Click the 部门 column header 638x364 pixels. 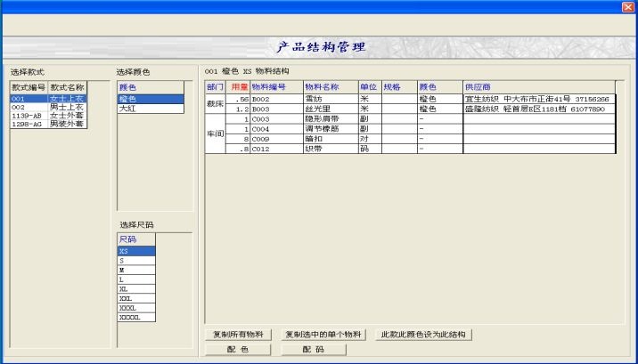[216, 87]
